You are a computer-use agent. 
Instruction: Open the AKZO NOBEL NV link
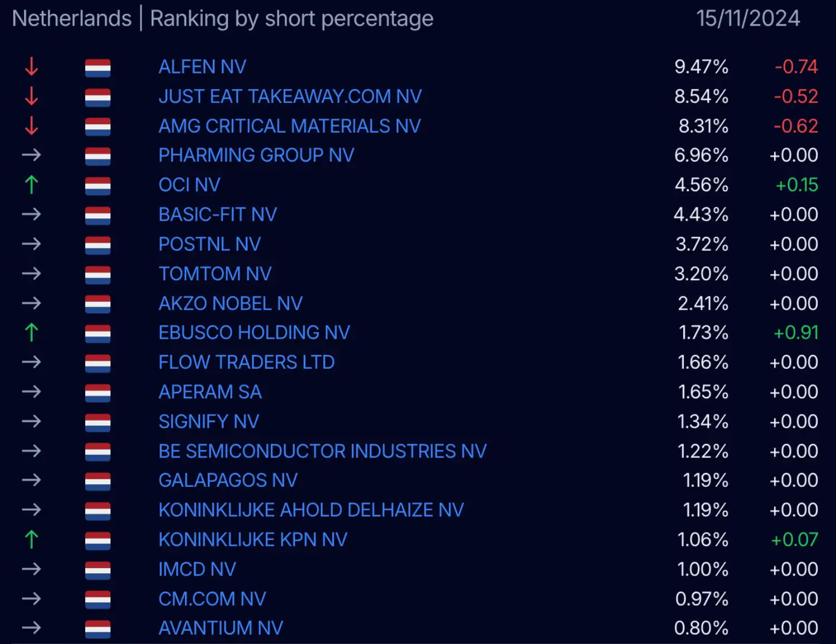click(230, 304)
